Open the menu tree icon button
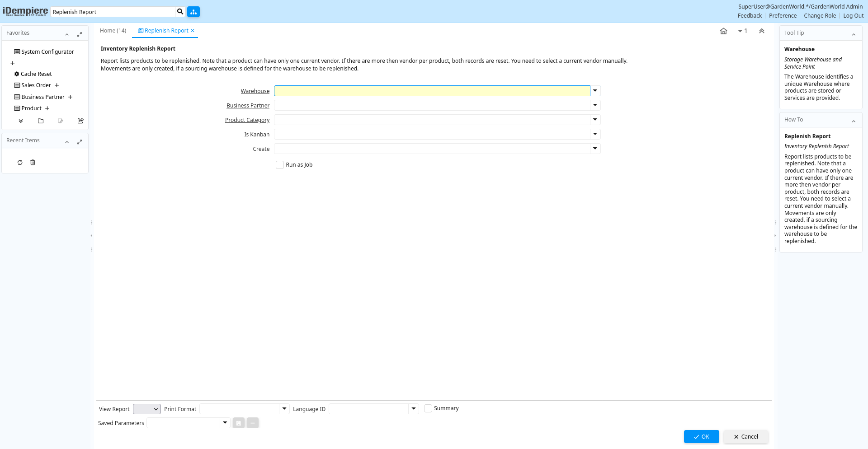The height and width of the screenshot is (449, 868). 193,12
